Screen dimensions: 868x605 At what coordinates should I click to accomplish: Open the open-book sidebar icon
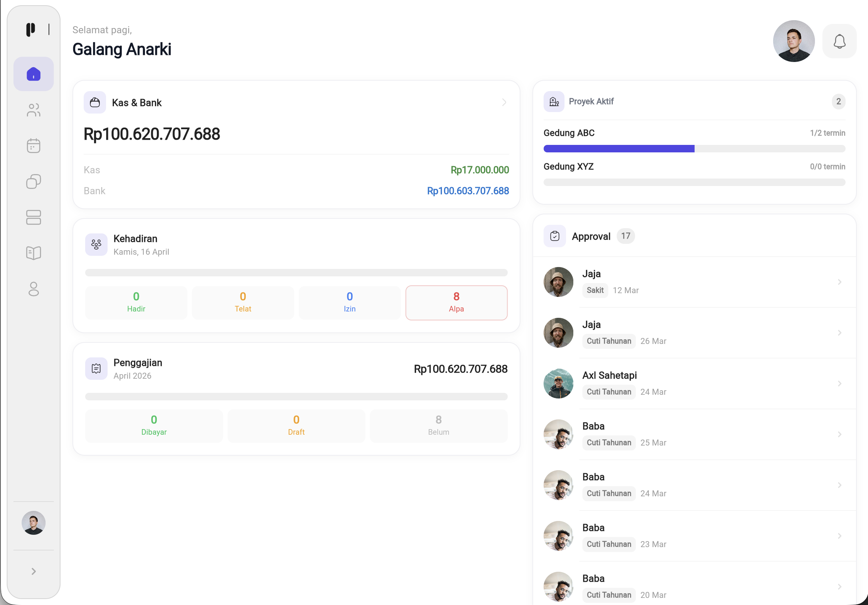(x=34, y=253)
